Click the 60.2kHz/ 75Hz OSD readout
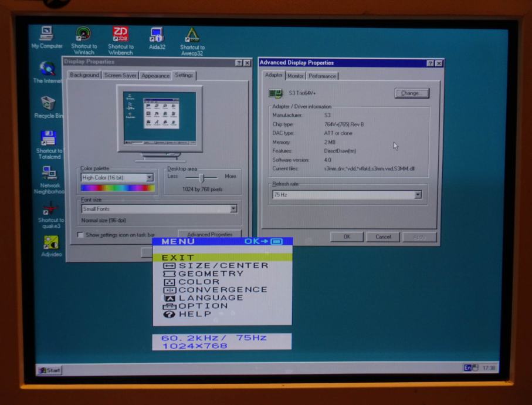Screen dimensions: 532x405 [x=214, y=338]
